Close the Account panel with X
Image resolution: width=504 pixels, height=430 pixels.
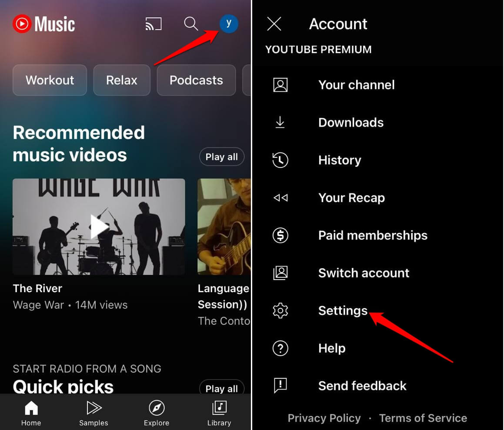click(x=274, y=24)
